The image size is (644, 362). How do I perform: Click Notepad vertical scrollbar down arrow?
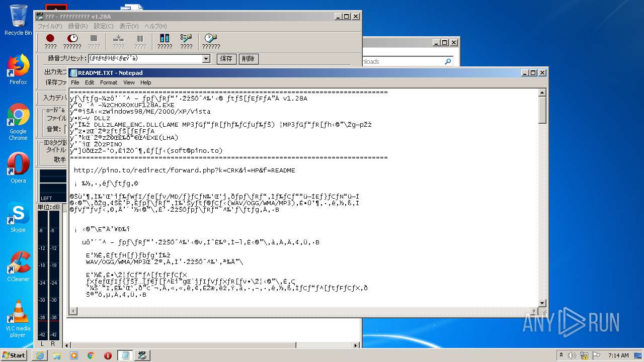(x=542, y=303)
